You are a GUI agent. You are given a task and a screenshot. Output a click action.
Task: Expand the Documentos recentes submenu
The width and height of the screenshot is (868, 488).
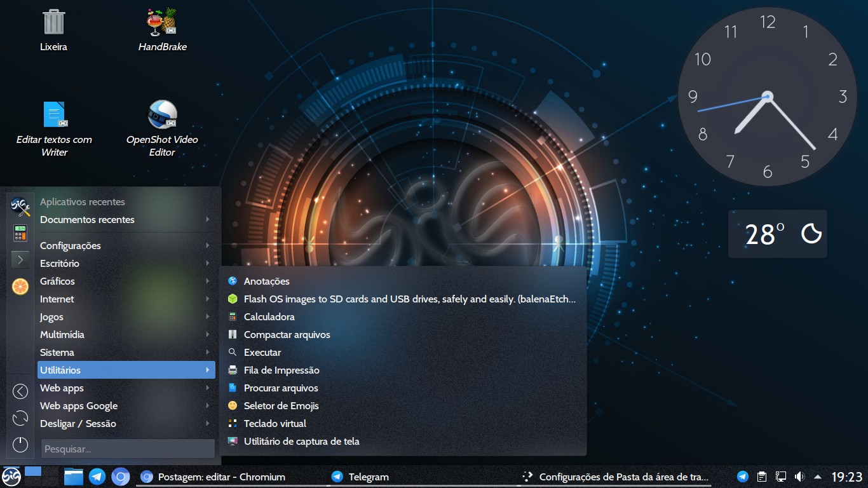87,219
